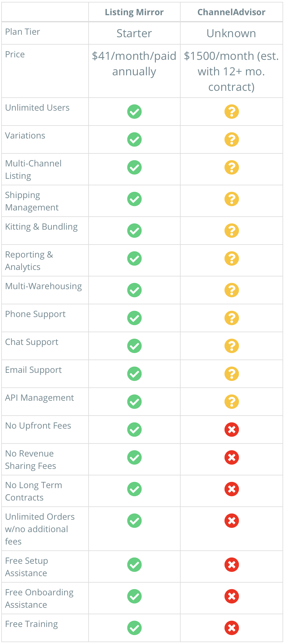Click the green checkmark for Free Training
Image resolution: width=285 pixels, height=644 pixels.
(x=134, y=628)
